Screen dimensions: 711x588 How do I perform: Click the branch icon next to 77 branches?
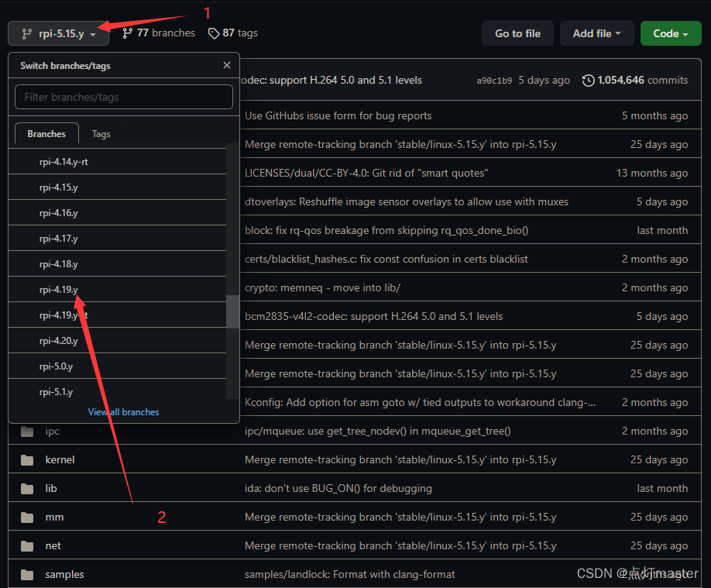[128, 33]
